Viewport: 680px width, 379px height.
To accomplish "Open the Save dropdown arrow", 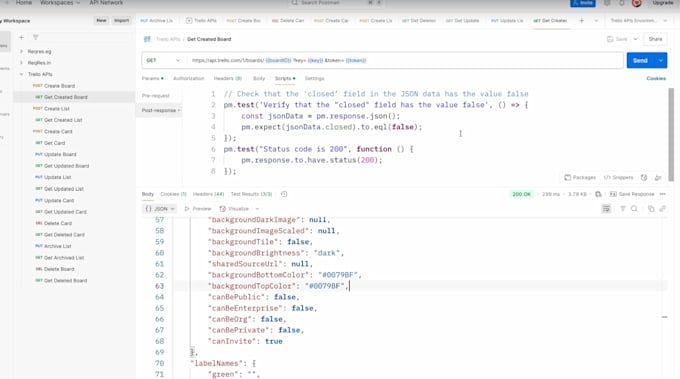I will (x=635, y=39).
